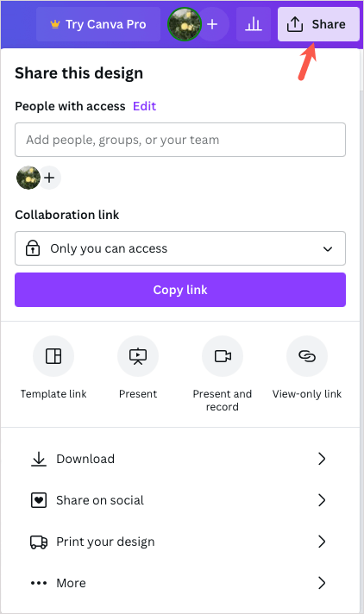This screenshot has width=364, height=614.
Task: Choose the Present and record camera icon
Action: [x=223, y=356]
